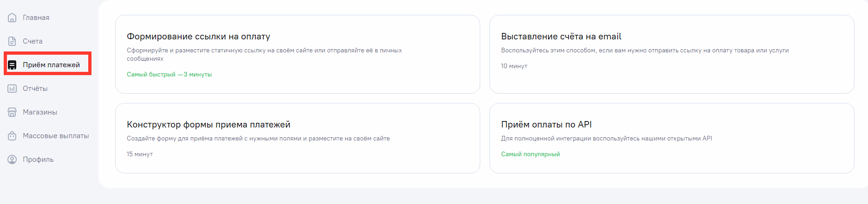Open Приём оплаты по API card title
Image resolution: width=868 pixels, height=204 pixels.
click(x=546, y=125)
